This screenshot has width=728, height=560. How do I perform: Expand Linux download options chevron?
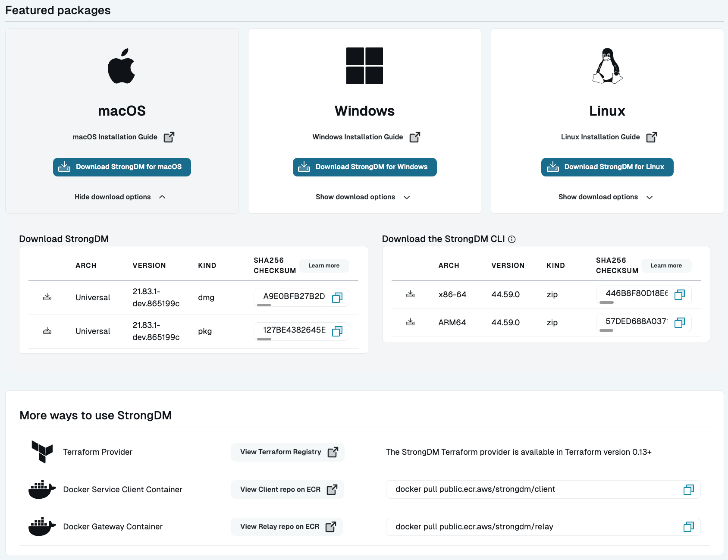coord(650,197)
